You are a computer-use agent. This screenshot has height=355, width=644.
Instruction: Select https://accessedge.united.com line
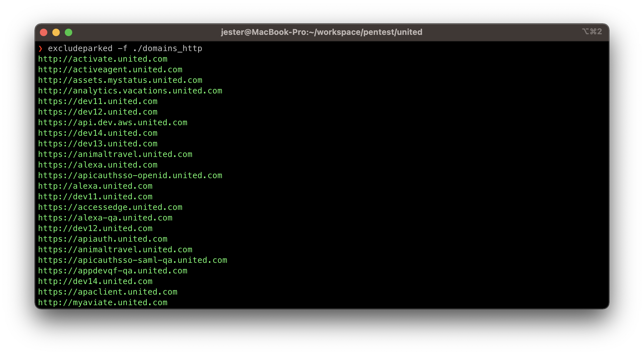click(x=110, y=207)
